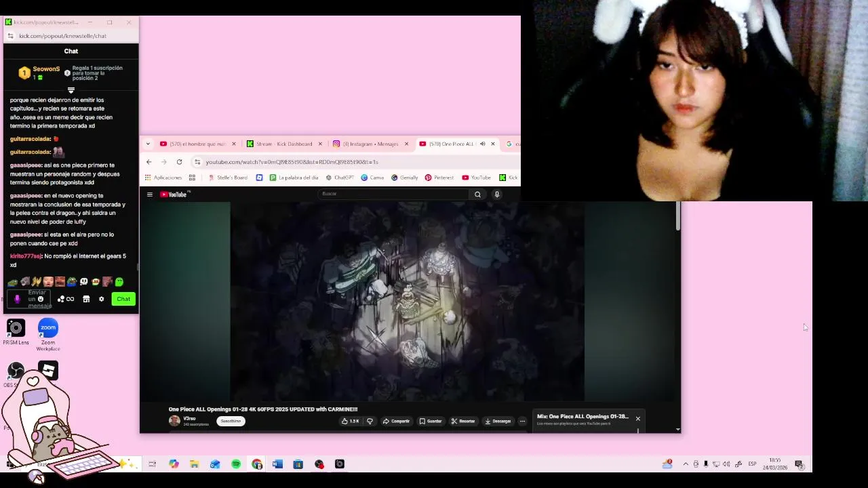Image resolution: width=868 pixels, height=488 pixels.
Task: Like the One Piece video
Action: pos(350,421)
